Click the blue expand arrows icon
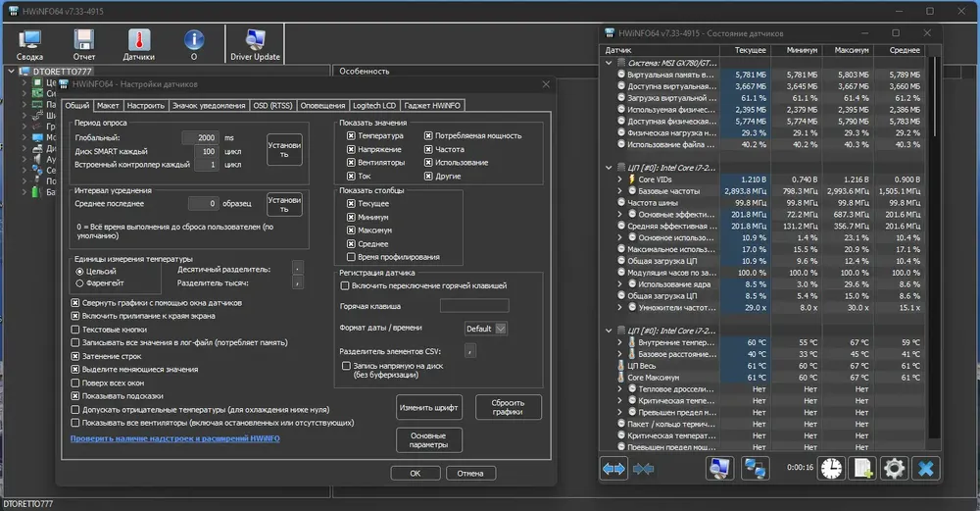 [x=613, y=469]
